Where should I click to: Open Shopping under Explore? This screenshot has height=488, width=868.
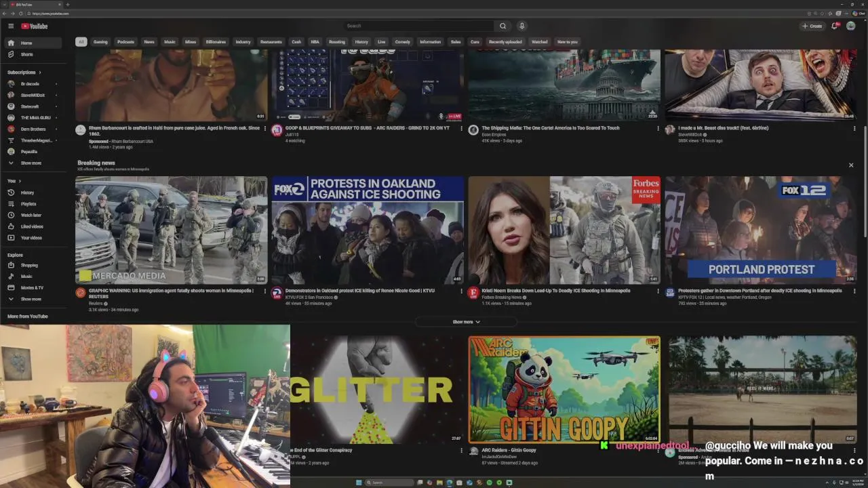(34, 265)
